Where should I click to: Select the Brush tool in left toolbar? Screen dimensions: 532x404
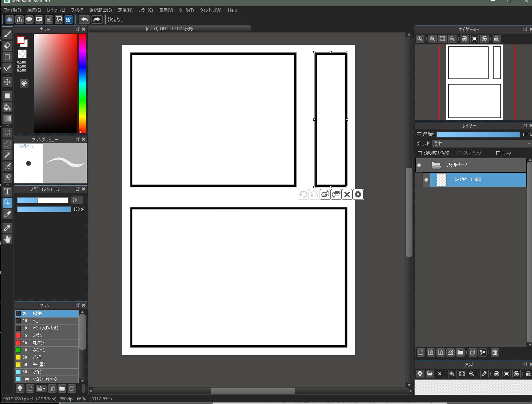[7, 34]
